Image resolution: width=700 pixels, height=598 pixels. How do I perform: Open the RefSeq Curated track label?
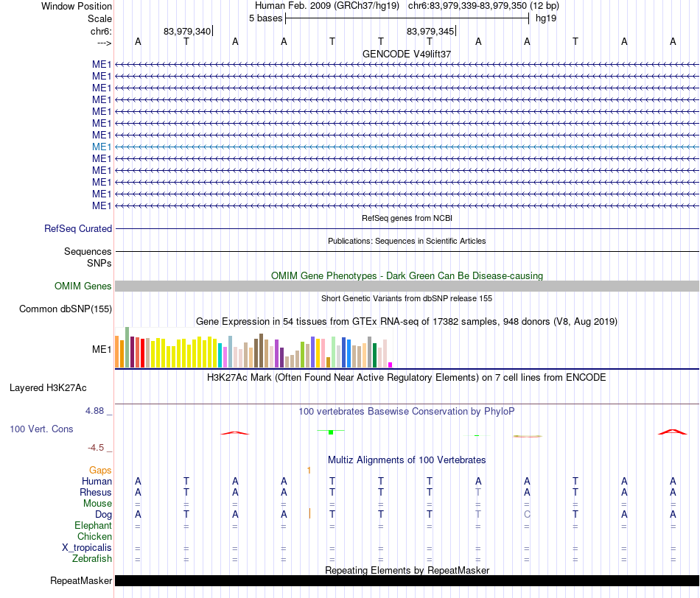[x=77, y=228]
